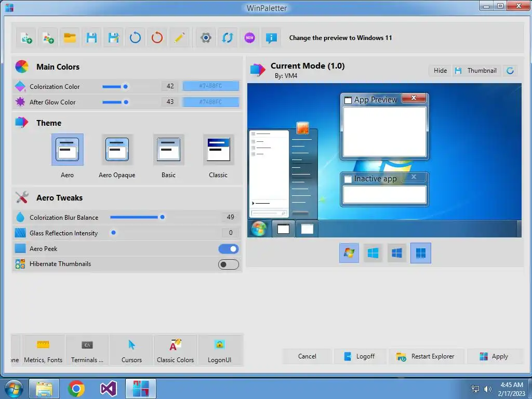Select the light-blue Windows 8.1 preview logo

coord(373,253)
